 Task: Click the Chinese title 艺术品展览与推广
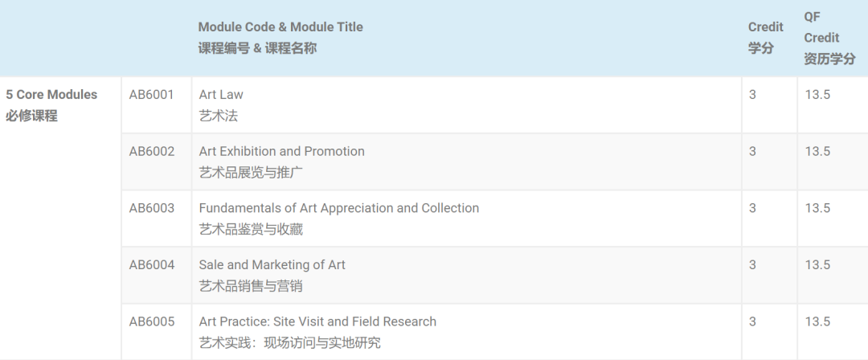251,173
